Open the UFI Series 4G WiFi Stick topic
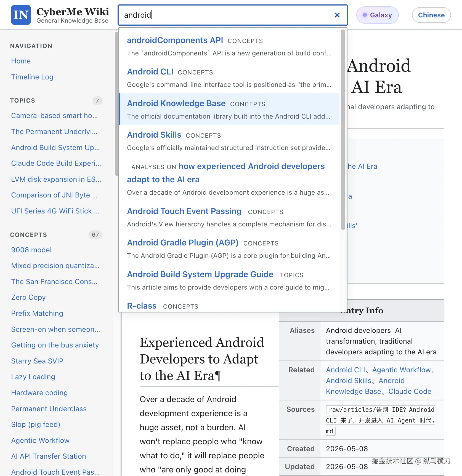The width and height of the screenshot is (462, 476). (55, 211)
